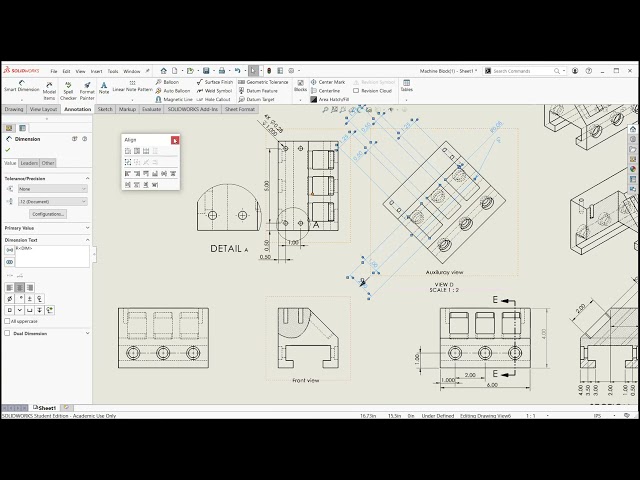640x480 pixels.
Task: Open the Tools menu
Action: (x=113, y=71)
